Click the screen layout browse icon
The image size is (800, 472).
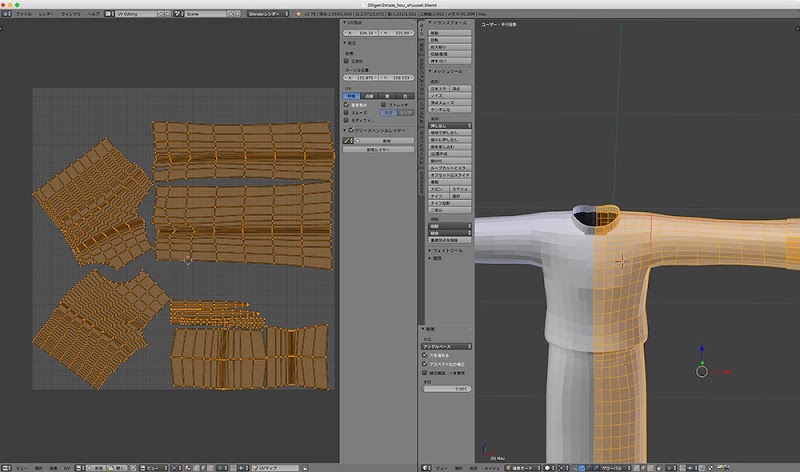click(x=110, y=15)
